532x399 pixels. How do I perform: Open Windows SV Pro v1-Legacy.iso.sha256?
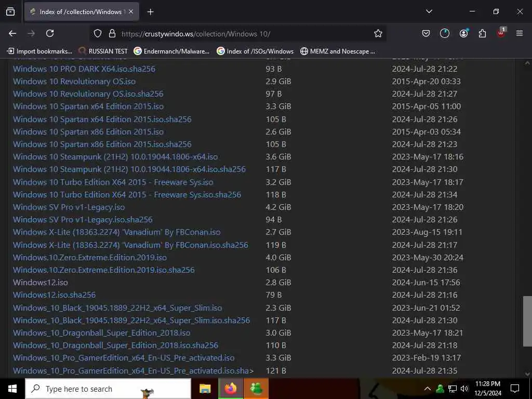pos(83,220)
